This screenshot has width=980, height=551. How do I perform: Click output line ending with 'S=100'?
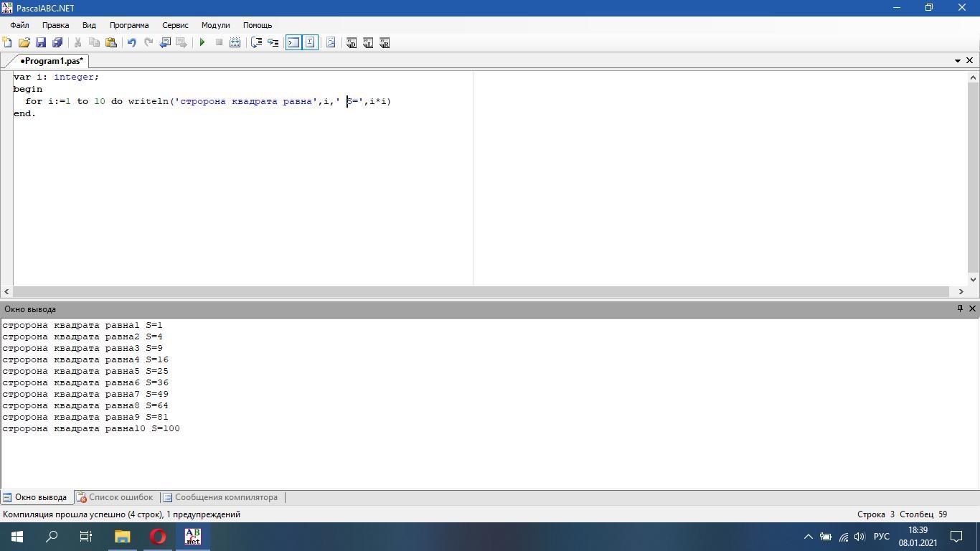[x=91, y=428]
